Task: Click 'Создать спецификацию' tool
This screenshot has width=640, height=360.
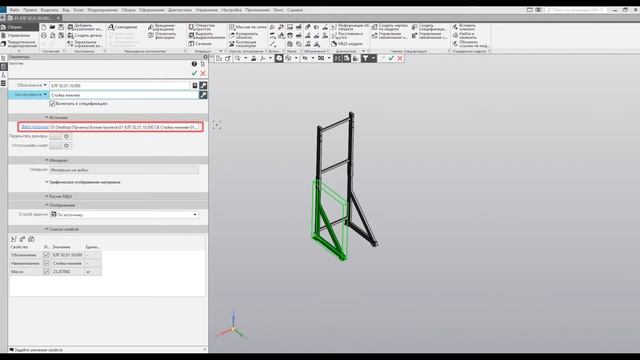Action: [x=429, y=27]
